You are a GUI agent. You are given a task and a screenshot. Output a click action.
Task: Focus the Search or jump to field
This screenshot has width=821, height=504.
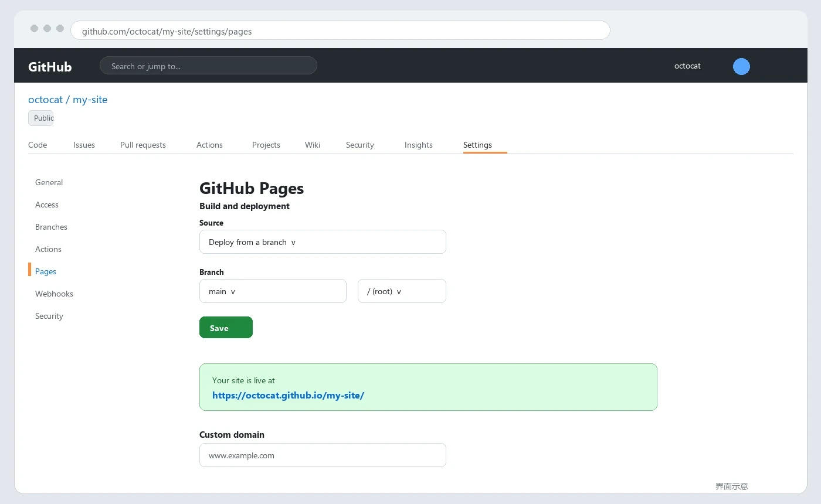click(x=208, y=66)
